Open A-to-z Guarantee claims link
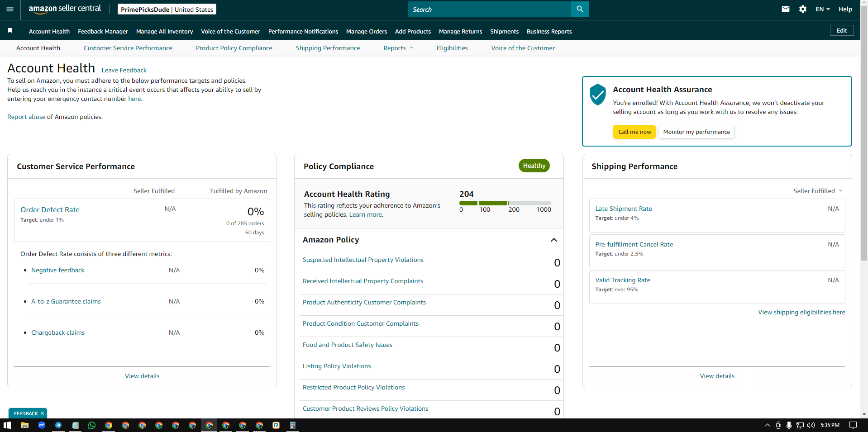The image size is (868, 432). click(x=66, y=301)
